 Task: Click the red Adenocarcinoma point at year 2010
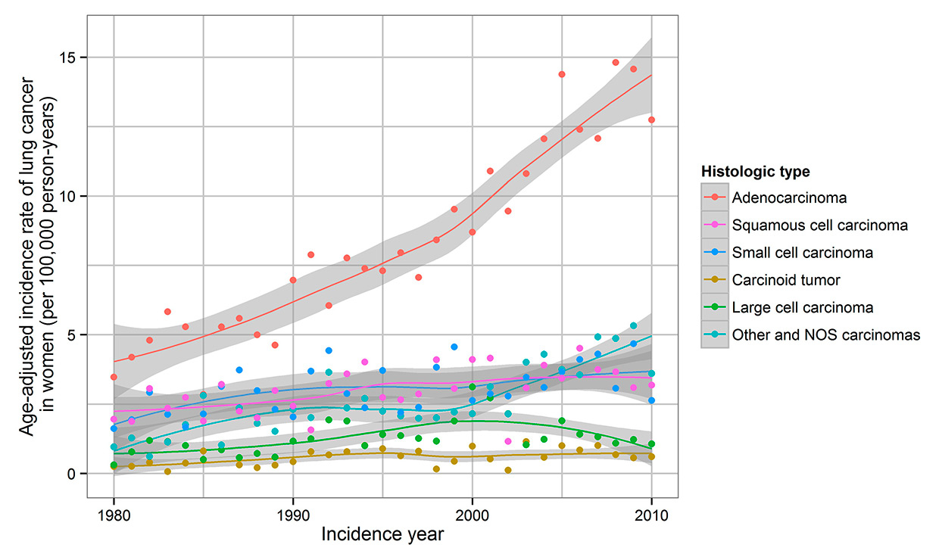click(x=651, y=120)
